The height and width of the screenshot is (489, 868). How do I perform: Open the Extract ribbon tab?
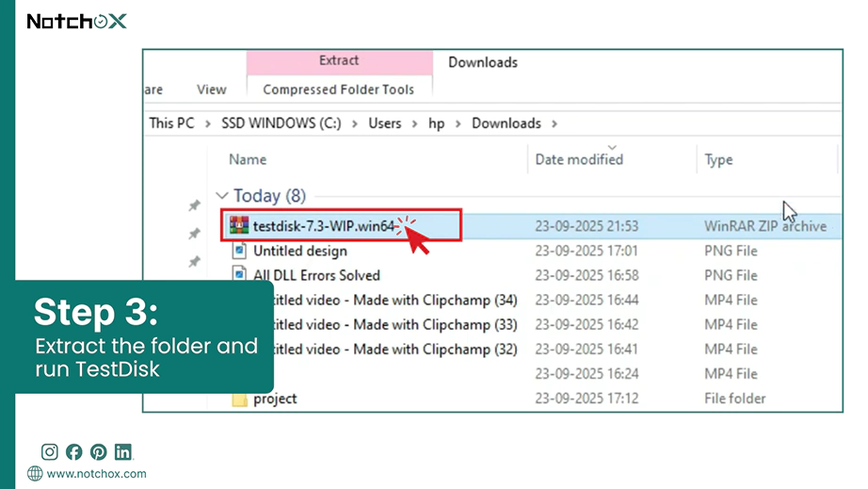coord(339,61)
